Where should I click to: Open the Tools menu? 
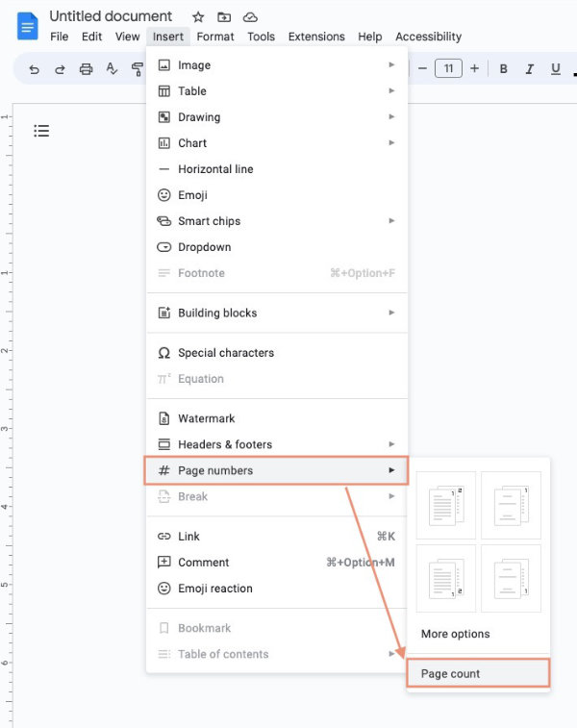(x=261, y=37)
